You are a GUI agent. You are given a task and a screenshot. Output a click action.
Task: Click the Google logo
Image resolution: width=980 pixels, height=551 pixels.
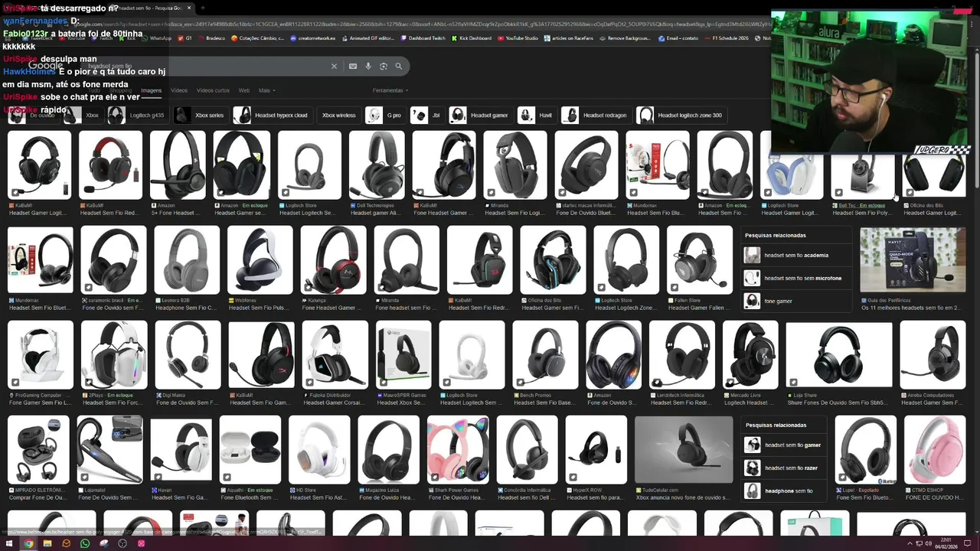(x=46, y=66)
